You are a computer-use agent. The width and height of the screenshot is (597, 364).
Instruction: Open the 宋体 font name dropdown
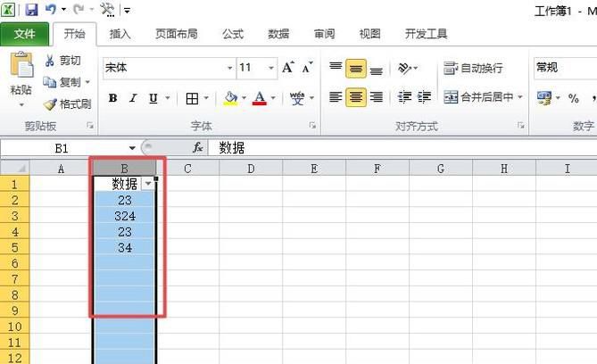point(229,68)
